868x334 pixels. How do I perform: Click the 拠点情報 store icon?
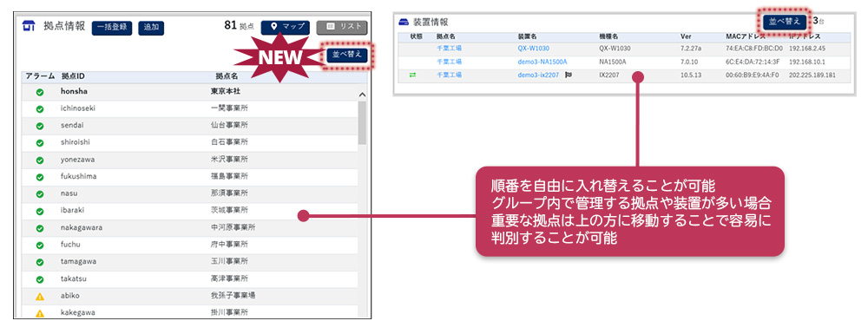(x=29, y=27)
